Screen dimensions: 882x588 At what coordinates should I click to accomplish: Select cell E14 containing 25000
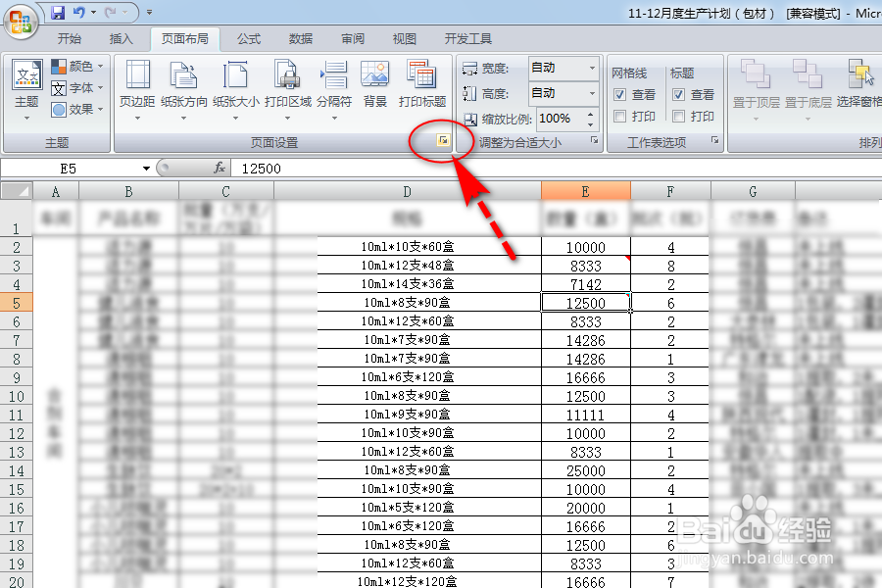pos(586,470)
